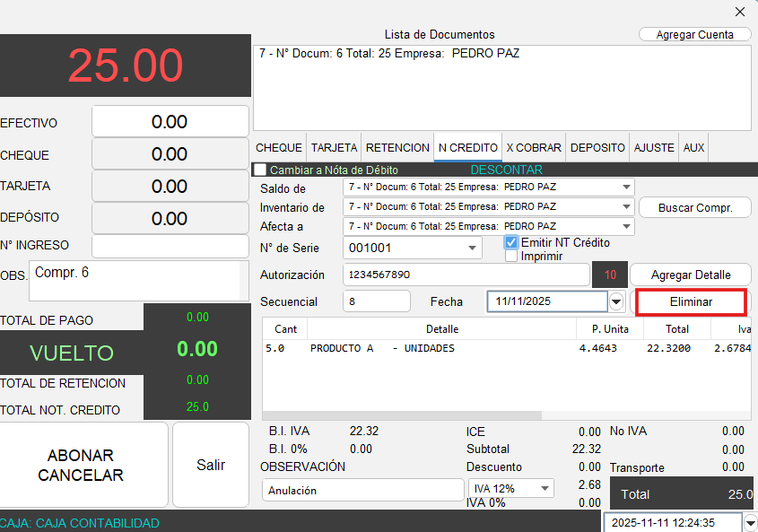Click the Agregar Detalle button
The height and width of the screenshot is (532, 758).
coord(690,275)
